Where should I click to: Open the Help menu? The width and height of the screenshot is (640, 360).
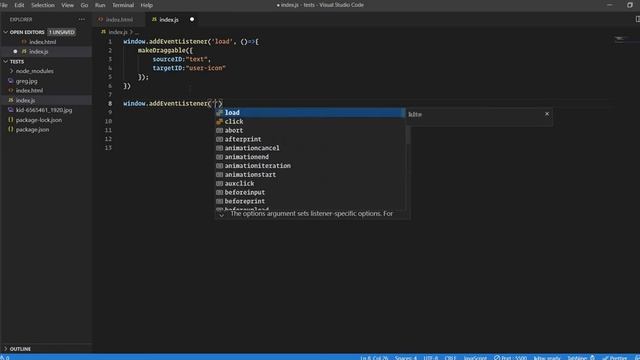[x=147, y=5]
